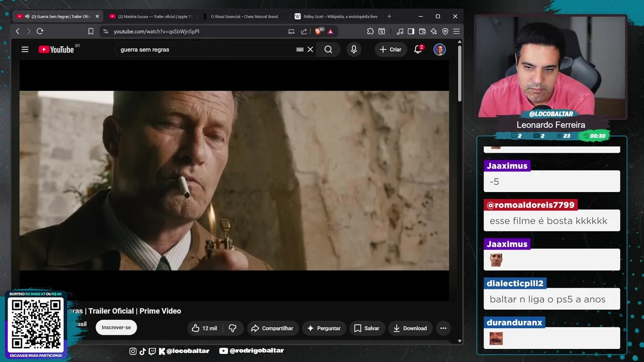Click the scrollbar down arrow

pyautogui.click(x=459, y=341)
